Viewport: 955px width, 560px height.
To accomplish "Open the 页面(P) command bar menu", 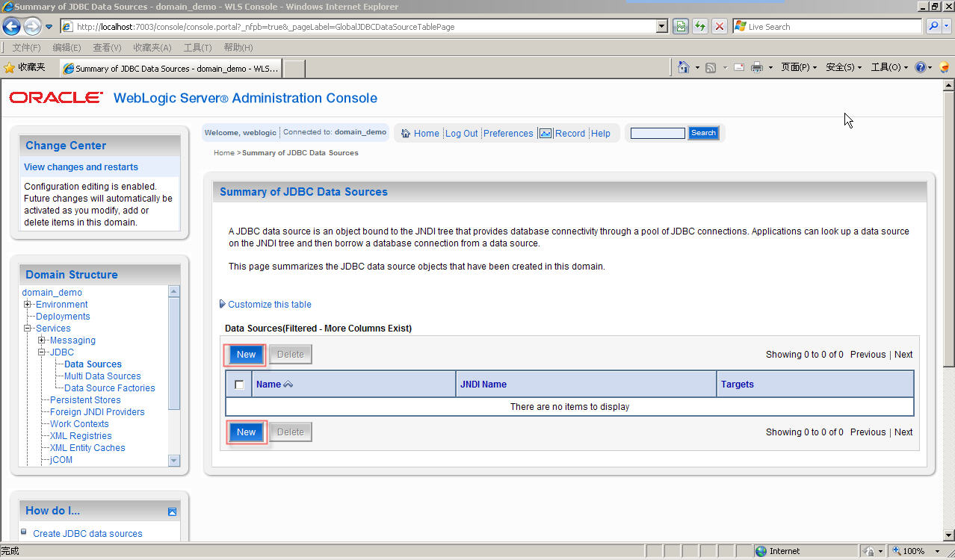I will click(x=799, y=67).
